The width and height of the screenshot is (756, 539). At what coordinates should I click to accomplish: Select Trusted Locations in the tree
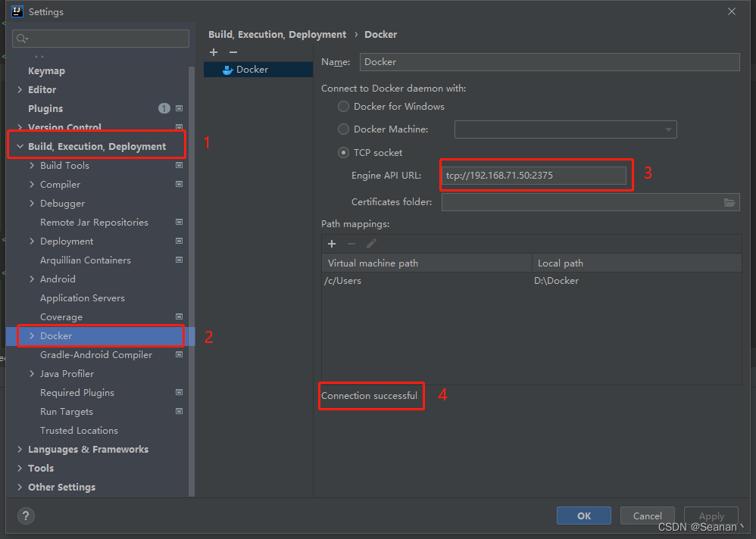79,431
